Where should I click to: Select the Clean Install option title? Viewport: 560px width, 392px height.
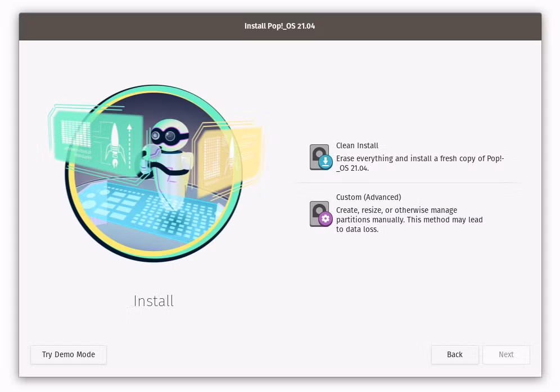click(x=357, y=145)
